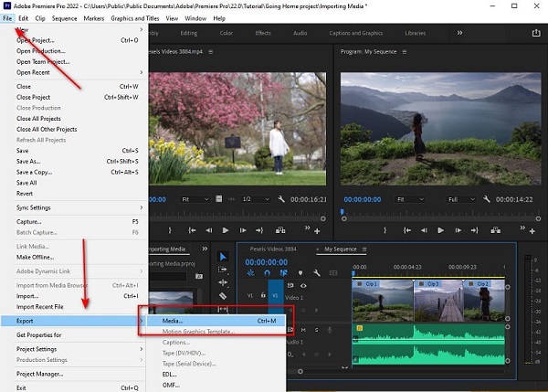Select the Selection tool arrow
Image resolution: width=548 pixels, height=392 pixels.
[x=223, y=257]
